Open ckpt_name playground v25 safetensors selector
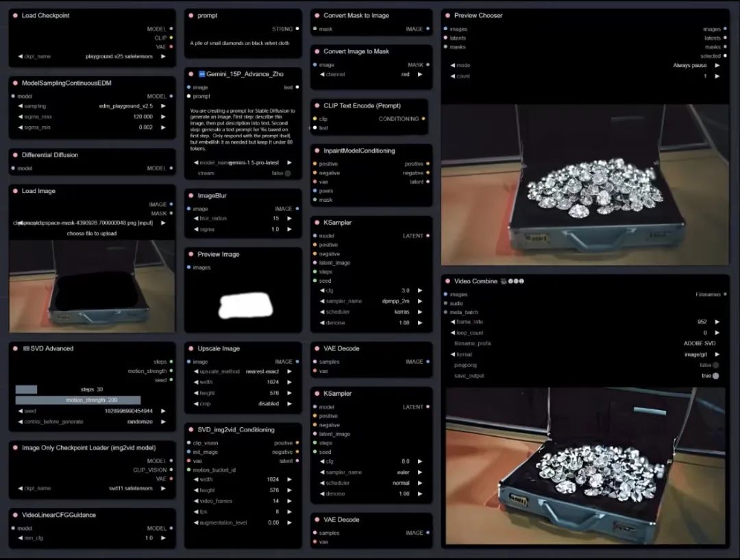Screen dimensions: 740x560 point(92,56)
